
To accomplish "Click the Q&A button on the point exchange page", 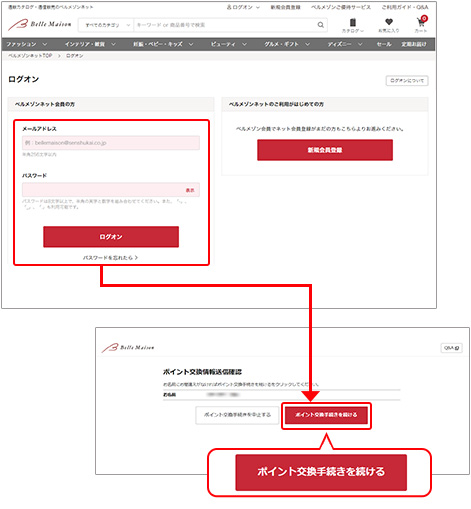I will point(451,348).
